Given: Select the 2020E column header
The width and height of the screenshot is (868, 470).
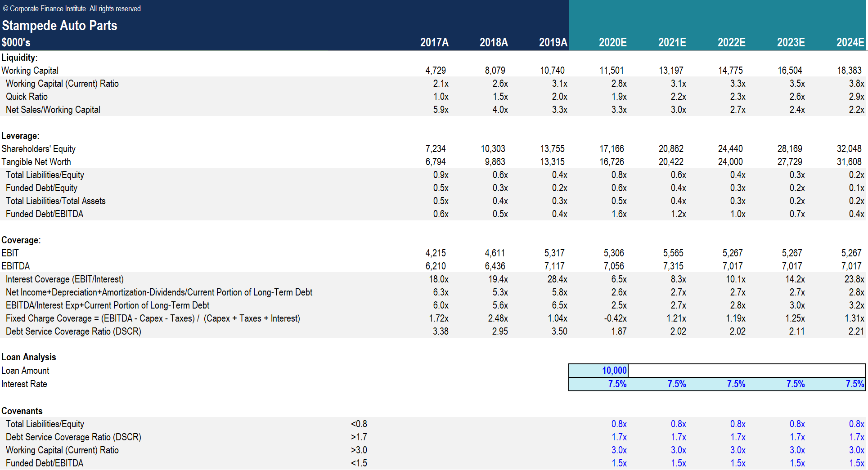Looking at the screenshot, I should [x=612, y=42].
